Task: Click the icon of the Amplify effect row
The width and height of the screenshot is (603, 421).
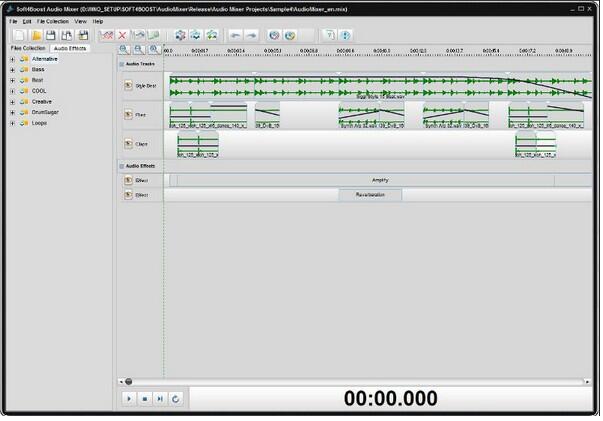Action: point(128,180)
